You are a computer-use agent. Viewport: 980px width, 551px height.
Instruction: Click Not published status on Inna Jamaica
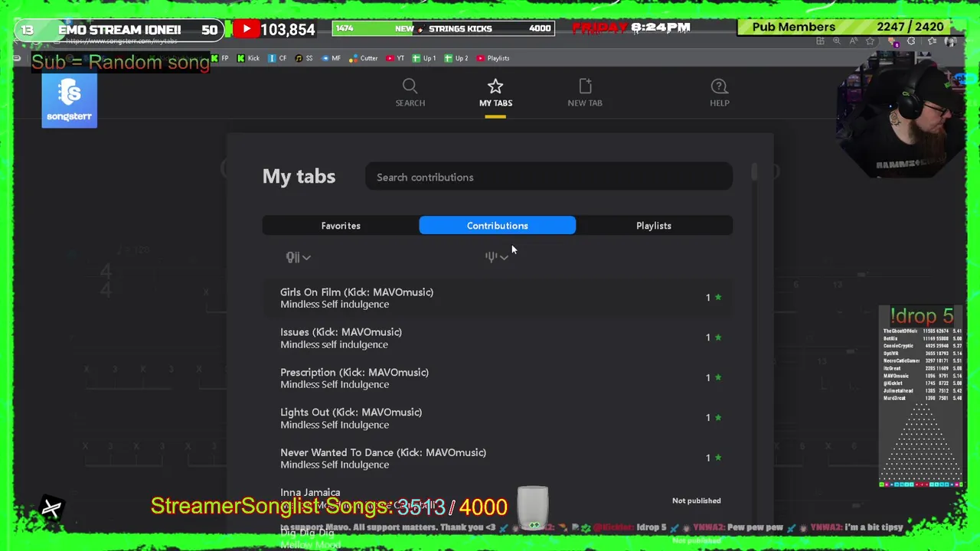(697, 500)
